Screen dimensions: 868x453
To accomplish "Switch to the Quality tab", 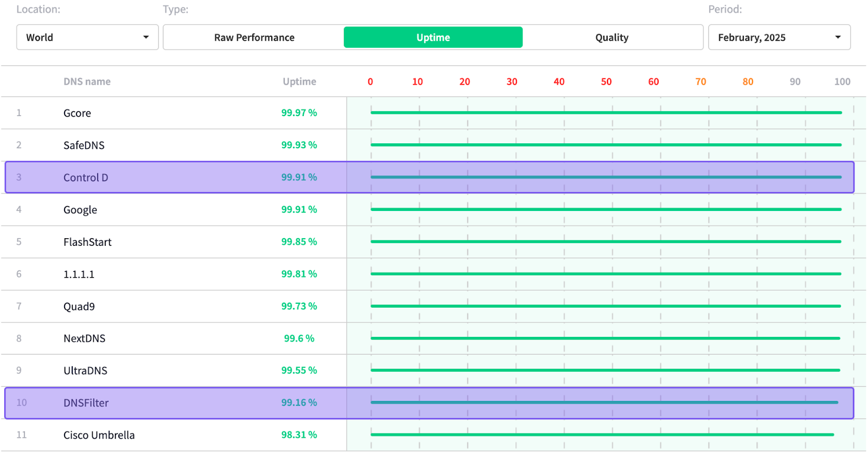I will (x=612, y=37).
